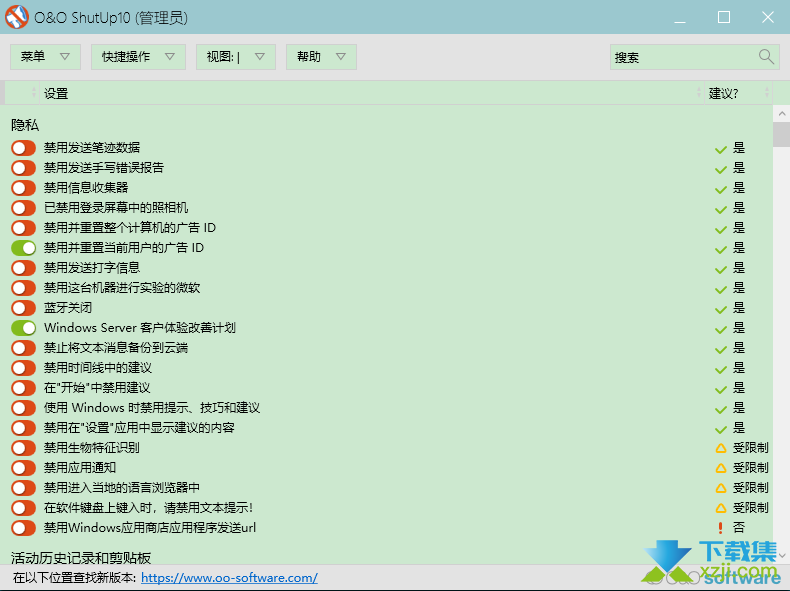Open the 快捷操作 dropdown
The width and height of the screenshot is (790, 591).
pos(138,56)
